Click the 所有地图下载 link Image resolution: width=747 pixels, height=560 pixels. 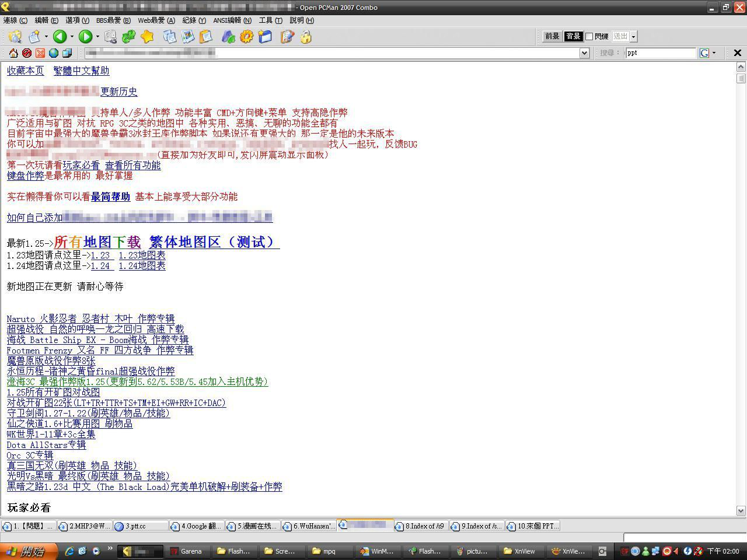click(97, 242)
